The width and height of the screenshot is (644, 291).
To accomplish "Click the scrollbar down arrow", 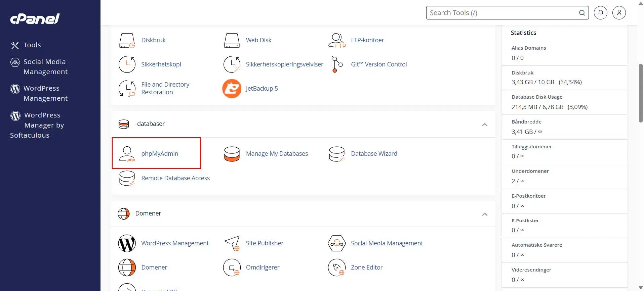I will click(641, 288).
